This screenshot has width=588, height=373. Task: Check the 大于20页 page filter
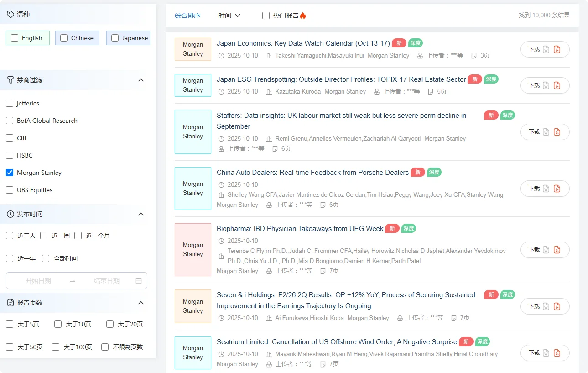110,324
